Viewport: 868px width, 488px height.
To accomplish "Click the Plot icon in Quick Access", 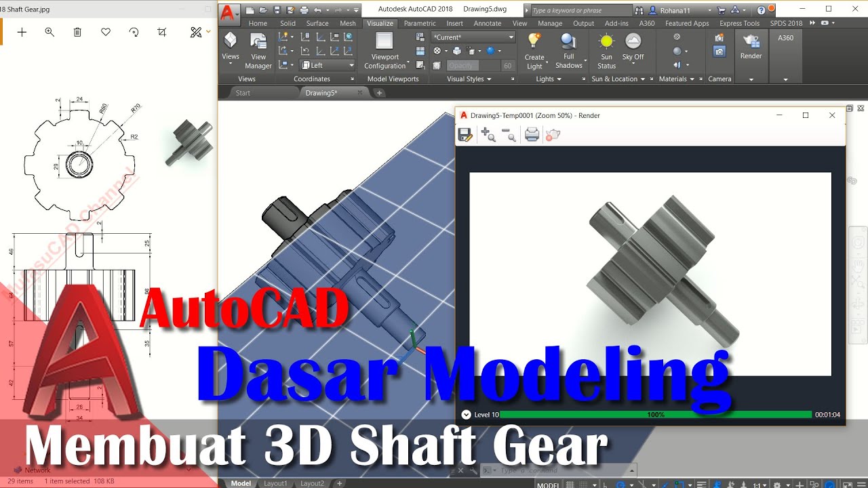I will [304, 10].
